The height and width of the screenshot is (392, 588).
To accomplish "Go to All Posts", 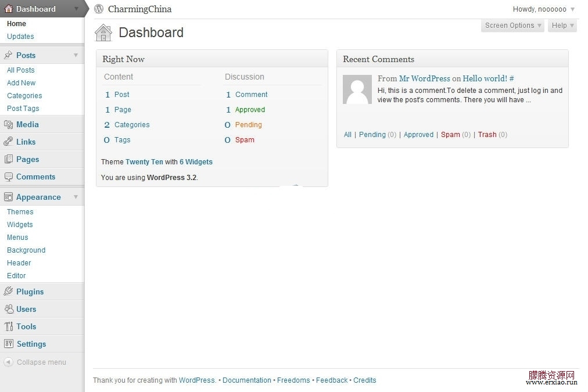I will pyautogui.click(x=20, y=70).
